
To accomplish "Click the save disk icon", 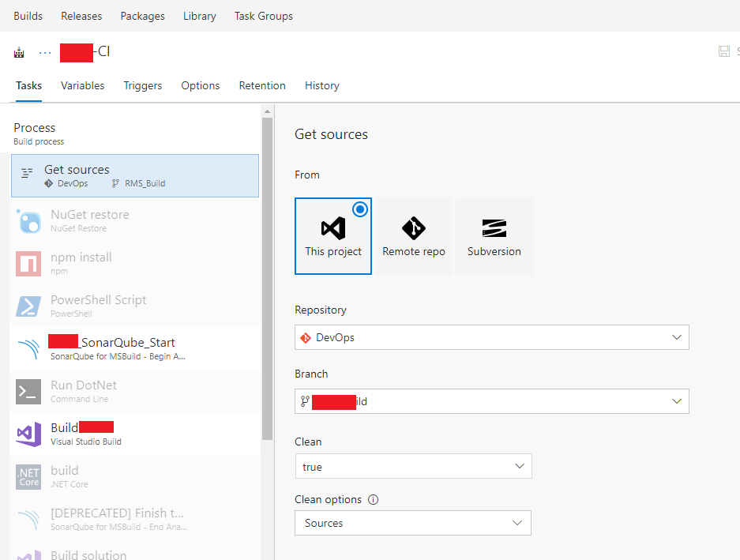I will (x=724, y=51).
